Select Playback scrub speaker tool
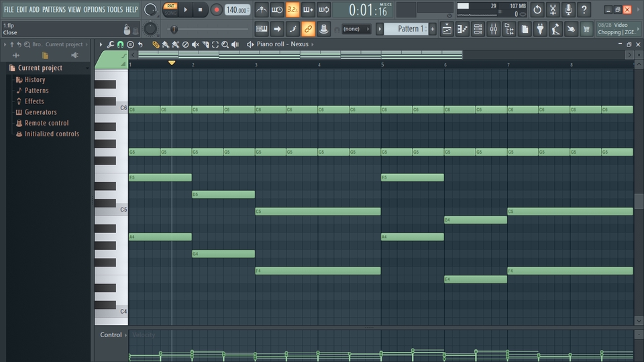 pos(235,44)
